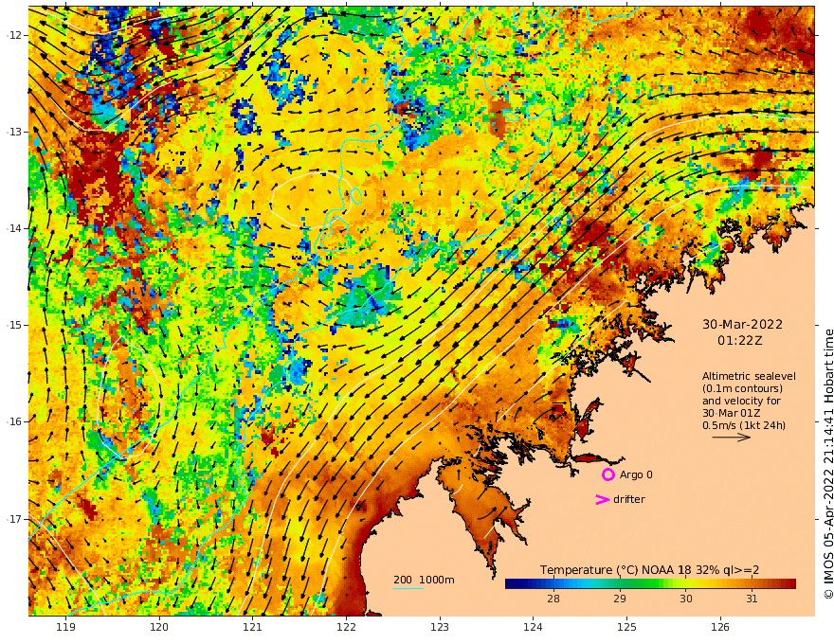Click the latitude label '-15'
834x644 pixels.
14,325
